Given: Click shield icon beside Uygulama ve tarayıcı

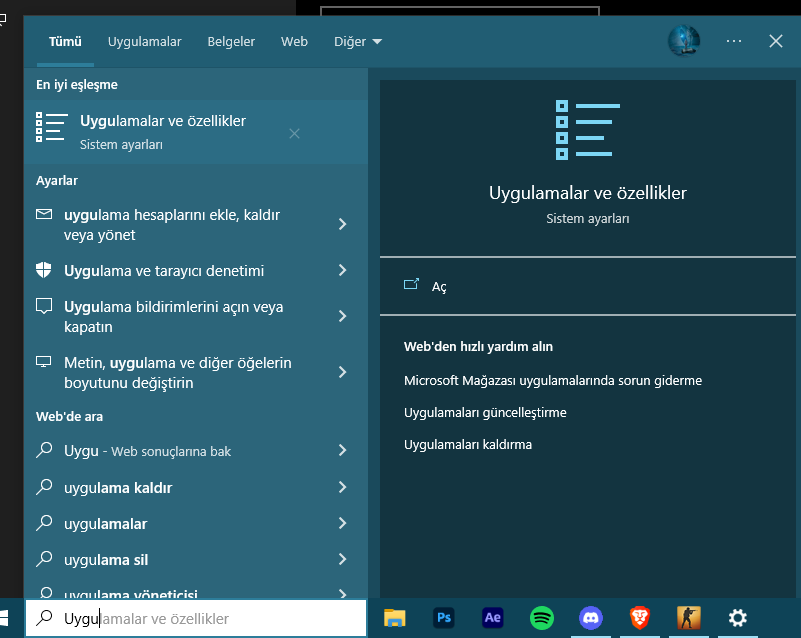Looking at the screenshot, I should pyautogui.click(x=44, y=270).
